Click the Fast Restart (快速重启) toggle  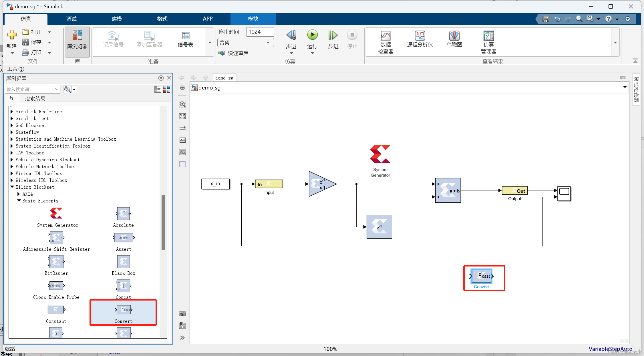coord(234,53)
